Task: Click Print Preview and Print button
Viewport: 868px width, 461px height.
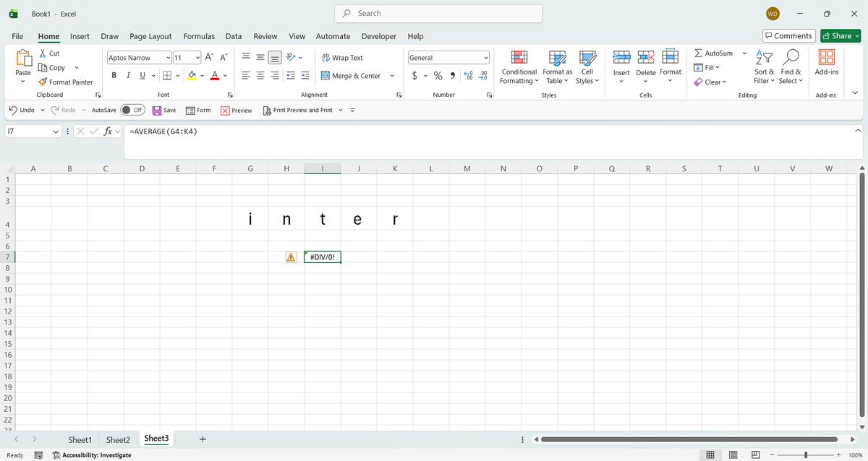Action: [x=297, y=110]
